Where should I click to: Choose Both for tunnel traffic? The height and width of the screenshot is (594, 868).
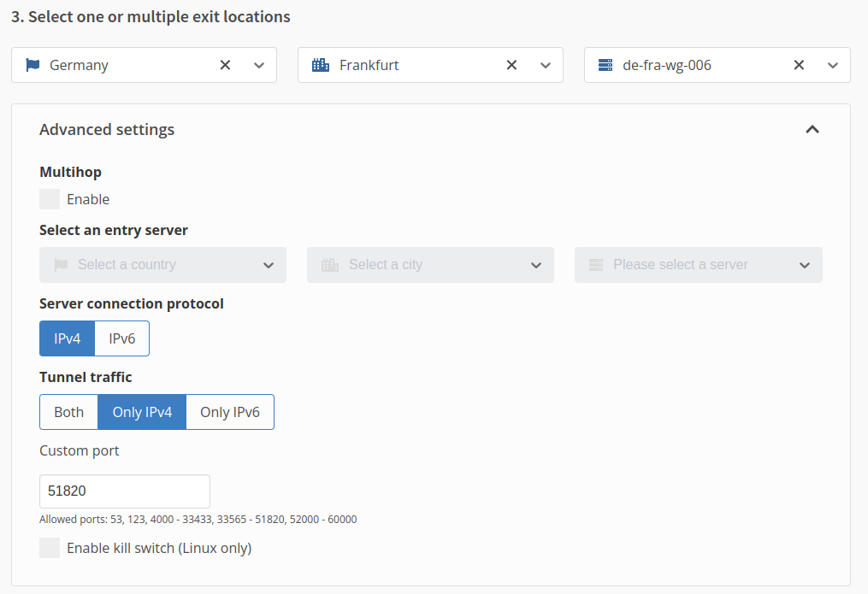point(68,412)
